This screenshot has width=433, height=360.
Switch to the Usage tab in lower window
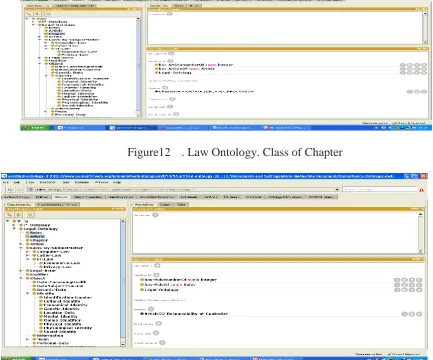(x=165, y=204)
